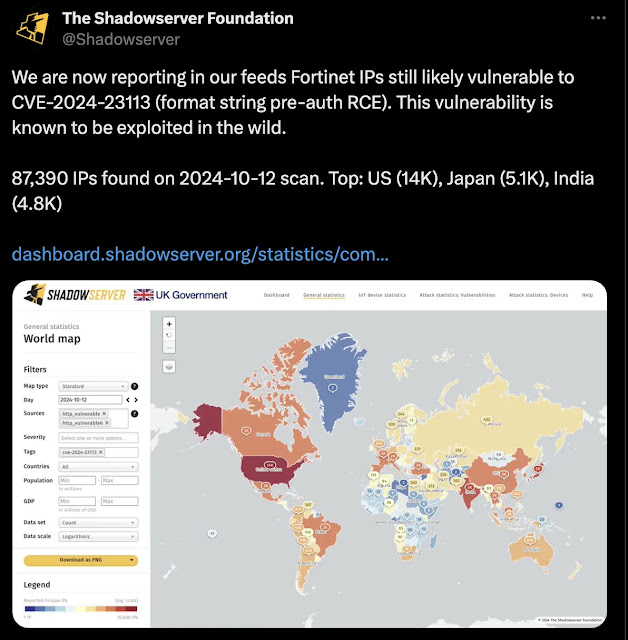Remove the http_vulnerable source tag
The width and height of the screenshot is (628, 640).
coord(104,413)
